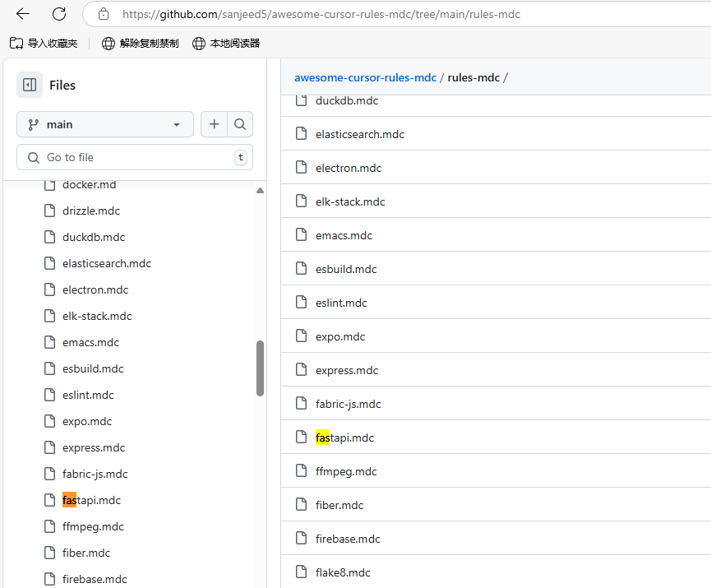Click the sidebar vertical scrollbar thumb

(260, 368)
